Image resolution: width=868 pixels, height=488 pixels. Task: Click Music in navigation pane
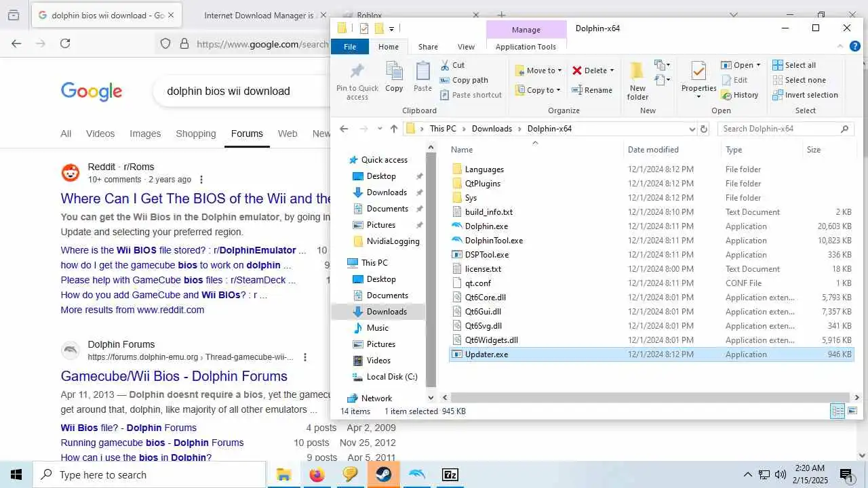click(377, 328)
